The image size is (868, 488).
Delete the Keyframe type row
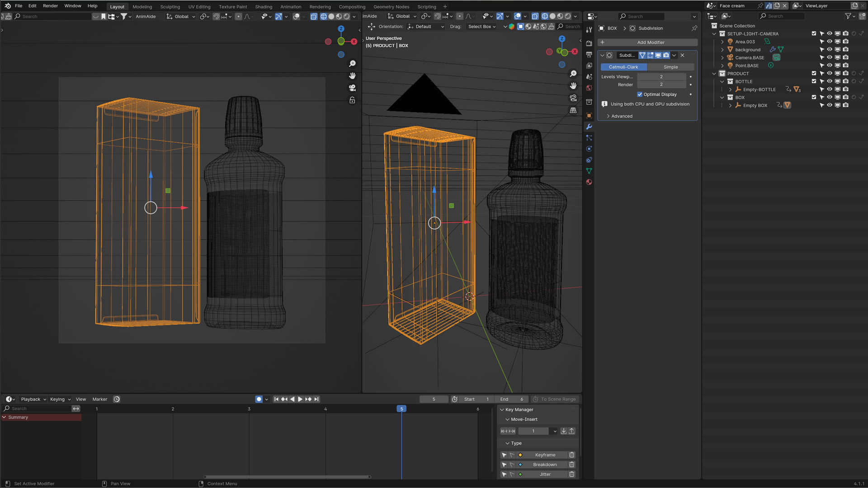click(571, 455)
